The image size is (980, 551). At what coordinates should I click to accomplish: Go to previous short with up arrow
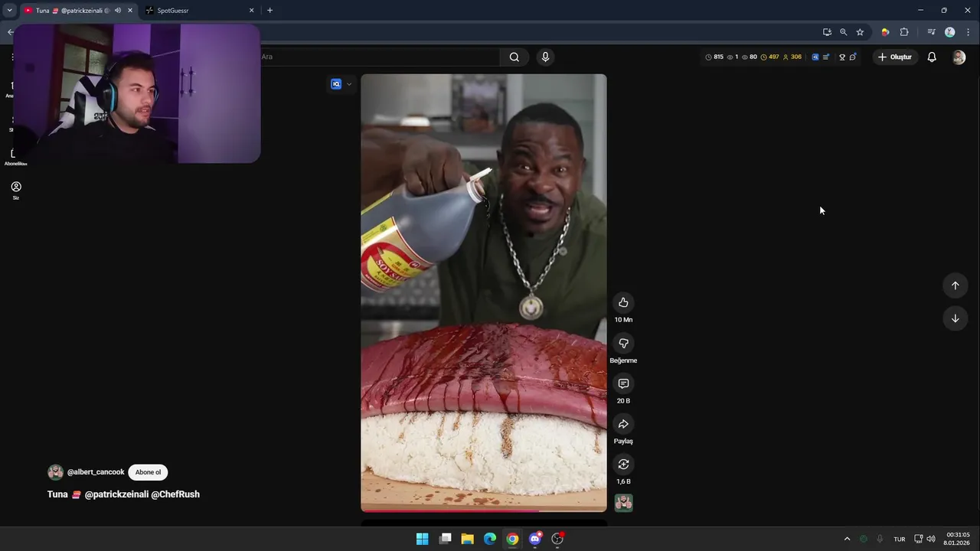click(955, 285)
